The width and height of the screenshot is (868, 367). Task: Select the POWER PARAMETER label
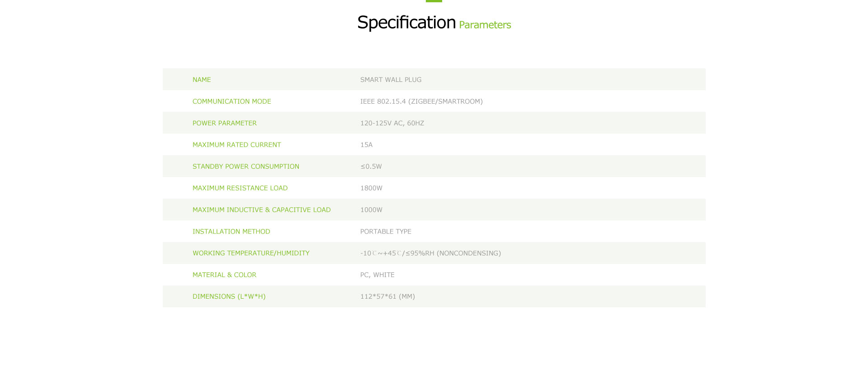tap(225, 123)
